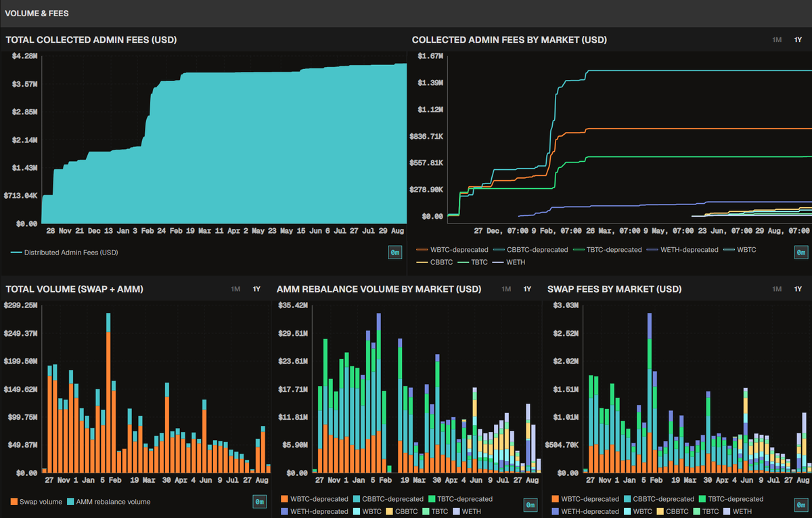Click the $299.25M axis label

coord(21,305)
